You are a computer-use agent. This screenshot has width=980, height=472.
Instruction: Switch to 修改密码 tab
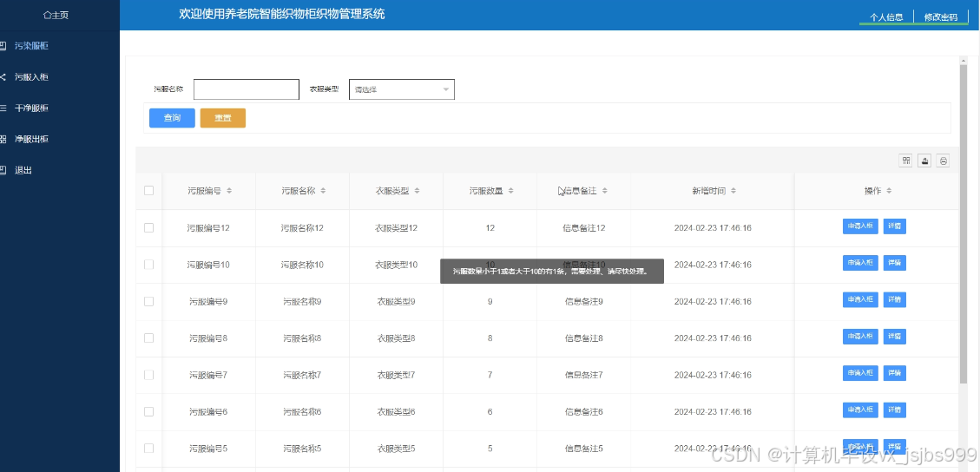pyautogui.click(x=941, y=17)
